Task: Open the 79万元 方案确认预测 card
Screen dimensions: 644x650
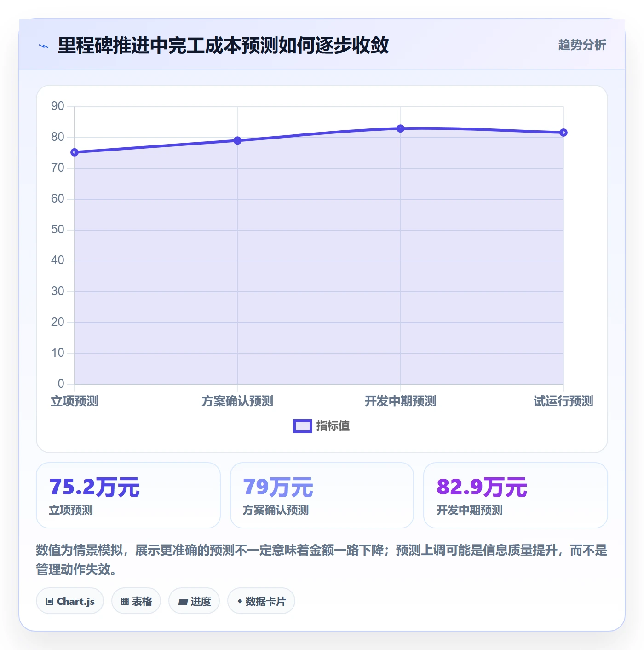Action: 322,495
